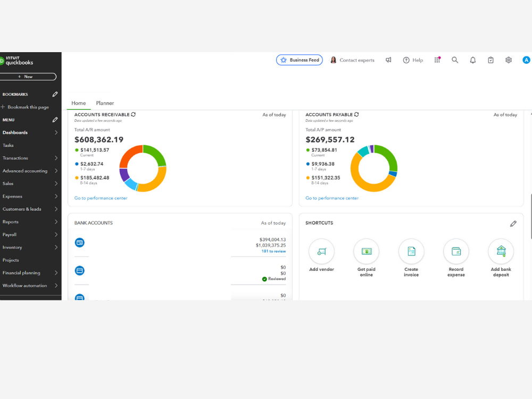Click the Create invoice shortcut
The image size is (532, 399).
tap(411, 258)
